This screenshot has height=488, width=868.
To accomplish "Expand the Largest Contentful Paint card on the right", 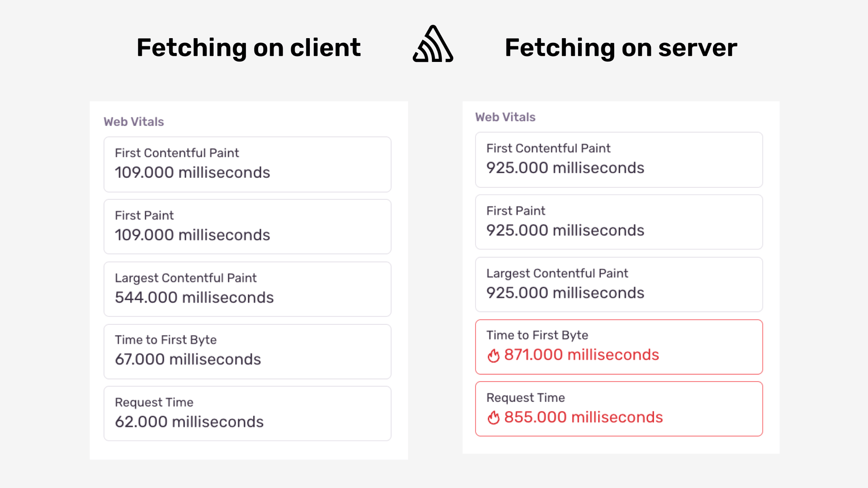I will tap(619, 284).
